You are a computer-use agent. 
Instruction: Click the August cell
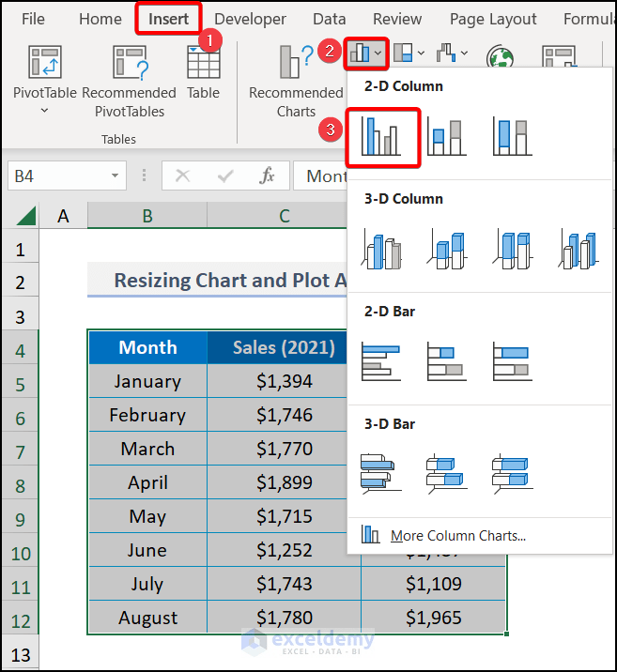148,618
